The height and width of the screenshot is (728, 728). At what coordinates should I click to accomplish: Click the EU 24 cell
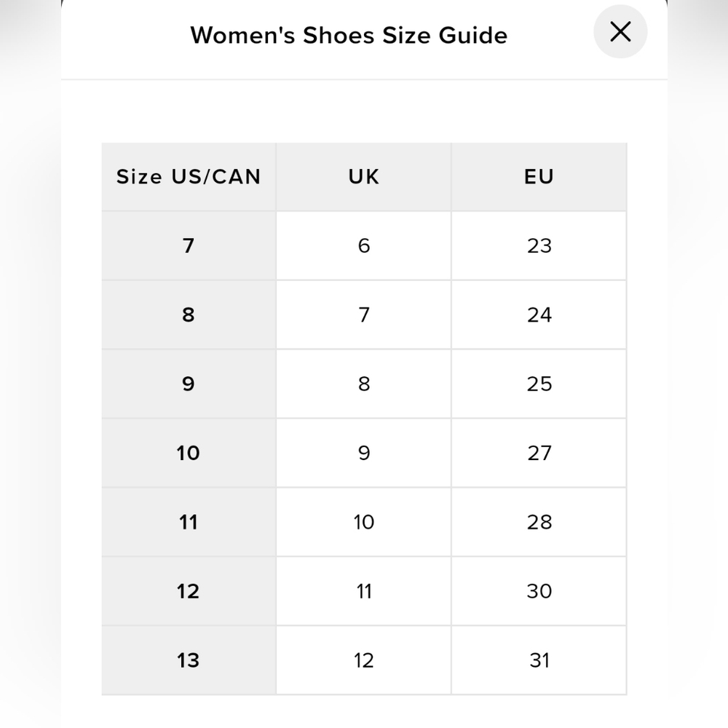(x=539, y=314)
